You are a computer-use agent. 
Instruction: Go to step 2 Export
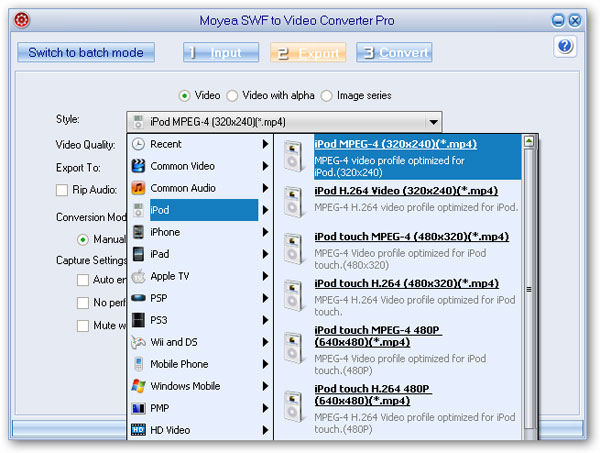coord(308,52)
